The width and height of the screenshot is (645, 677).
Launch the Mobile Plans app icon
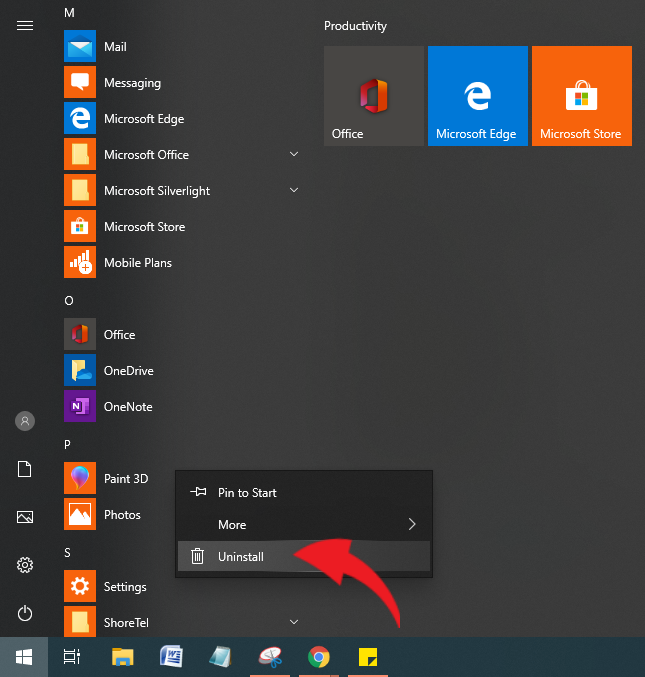tap(80, 262)
